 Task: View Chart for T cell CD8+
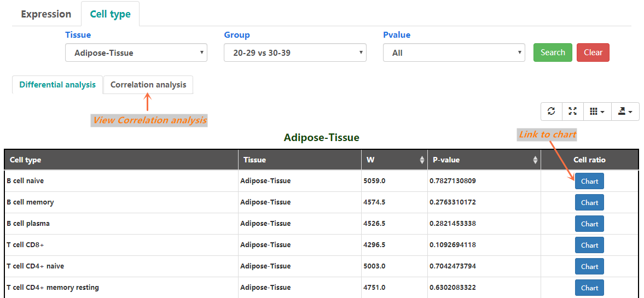pyautogui.click(x=589, y=245)
